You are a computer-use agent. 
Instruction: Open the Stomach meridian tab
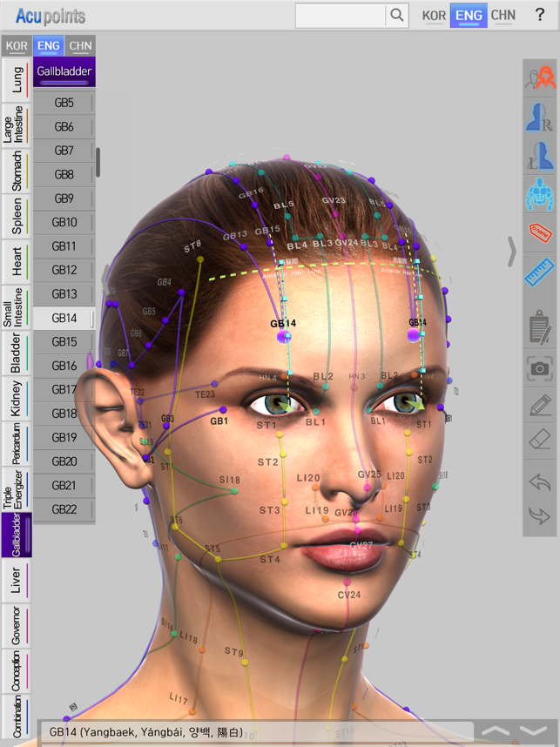click(17, 170)
